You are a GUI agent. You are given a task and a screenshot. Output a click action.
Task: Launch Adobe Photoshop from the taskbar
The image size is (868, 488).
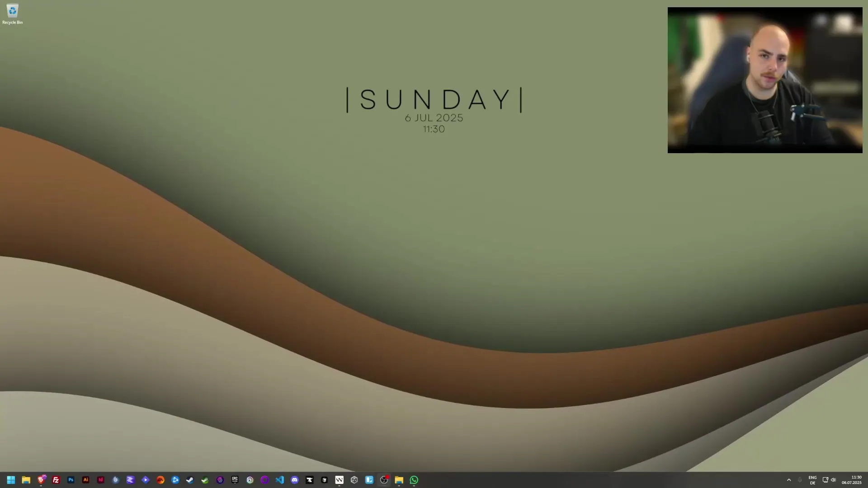click(x=71, y=480)
